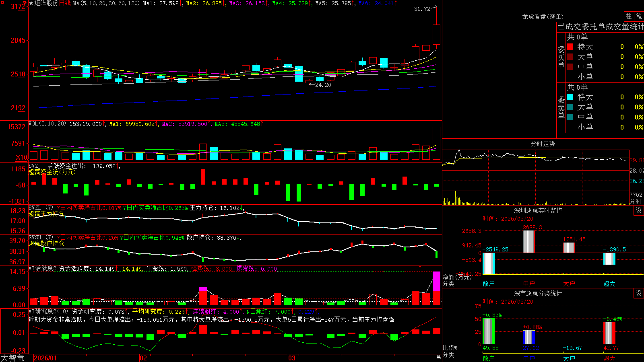The width and height of the screenshot is (644, 362).
Task: Open 设 settings for 深市超赢分类统计
Action: point(639,293)
